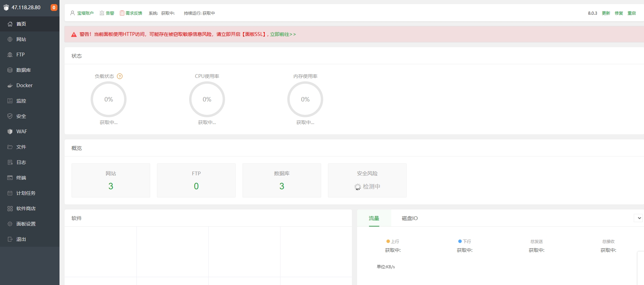Open the 需求反馈 feedback link
This screenshot has width=644, height=285.
point(131,13)
